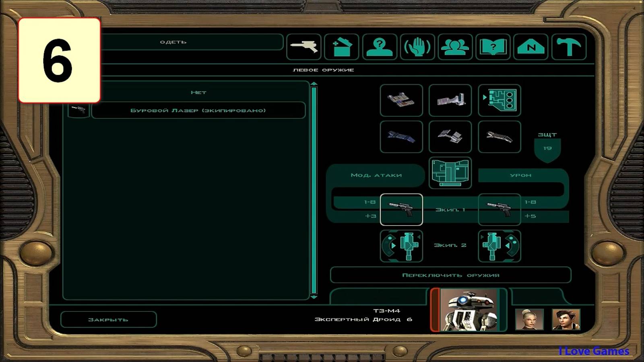This screenshot has height=362, width=644.
Task: Click the Экип. 2 label
Action: coord(450,245)
